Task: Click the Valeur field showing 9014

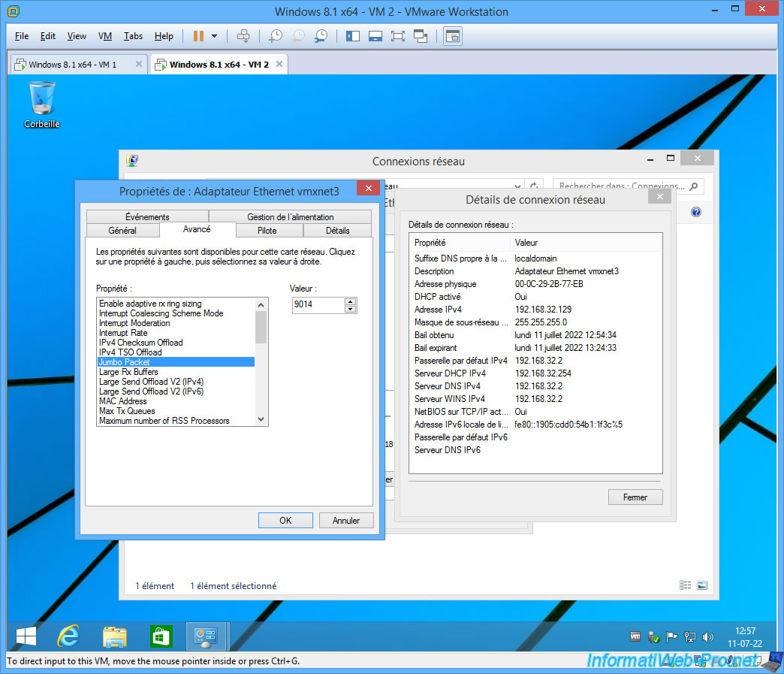Action: (x=318, y=305)
